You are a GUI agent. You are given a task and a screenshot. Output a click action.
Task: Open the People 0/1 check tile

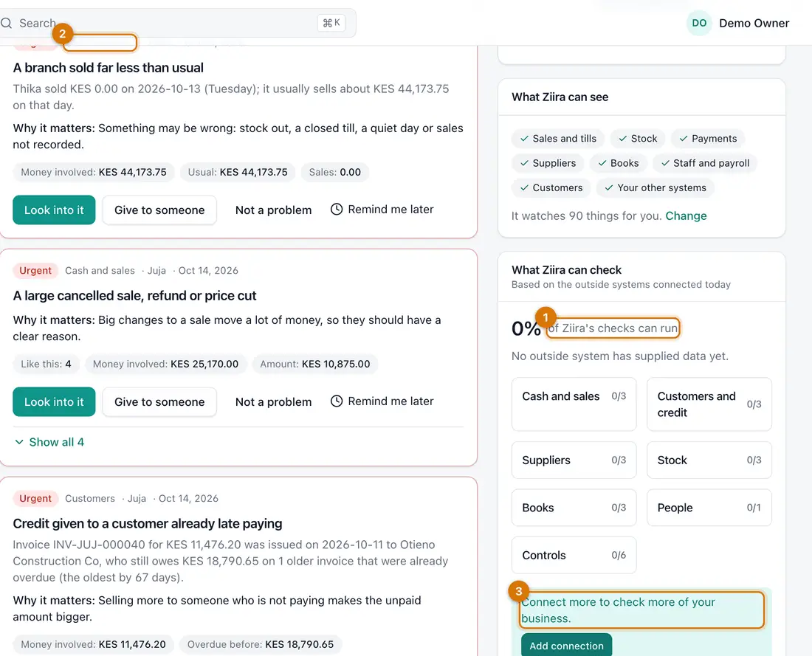709,508
